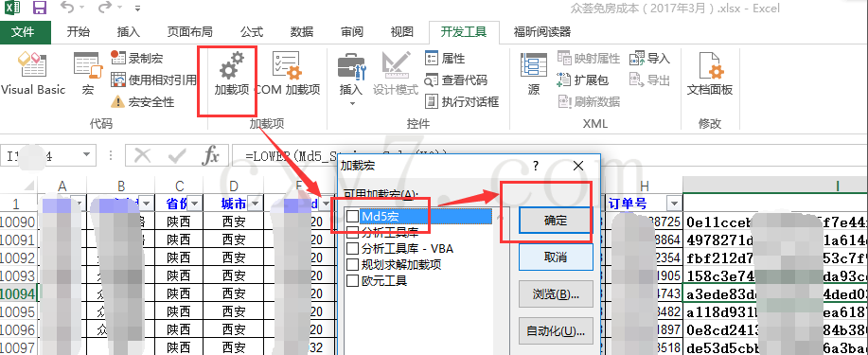The image size is (868, 355).
Task: Click the formula bar cancel X
Action: [142, 156]
